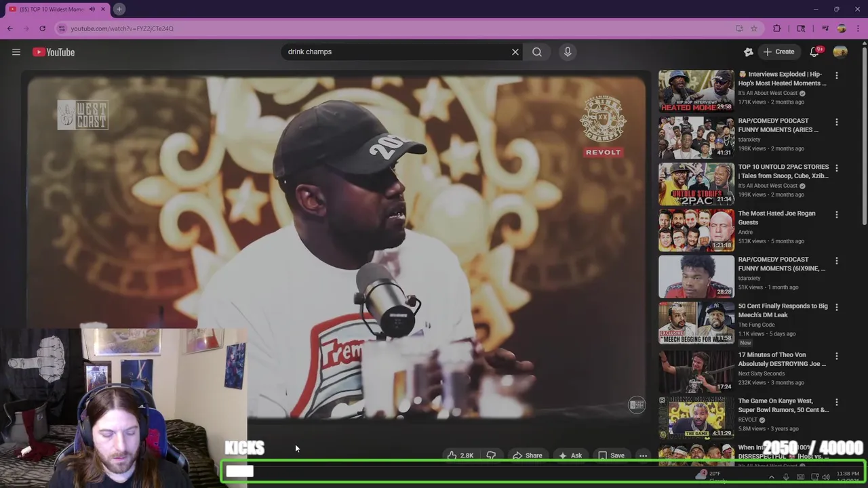Open options menu for 2PAC STORIES video
This screenshot has width=868, height=488.
[x=837, y=167]
